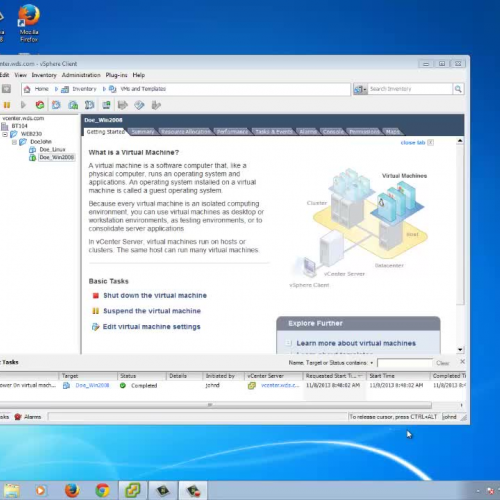This screenshot has width=500, height=500.
Task: Click the Suspend icon under Basic Tasks
Action: click(x=96, y=311)
